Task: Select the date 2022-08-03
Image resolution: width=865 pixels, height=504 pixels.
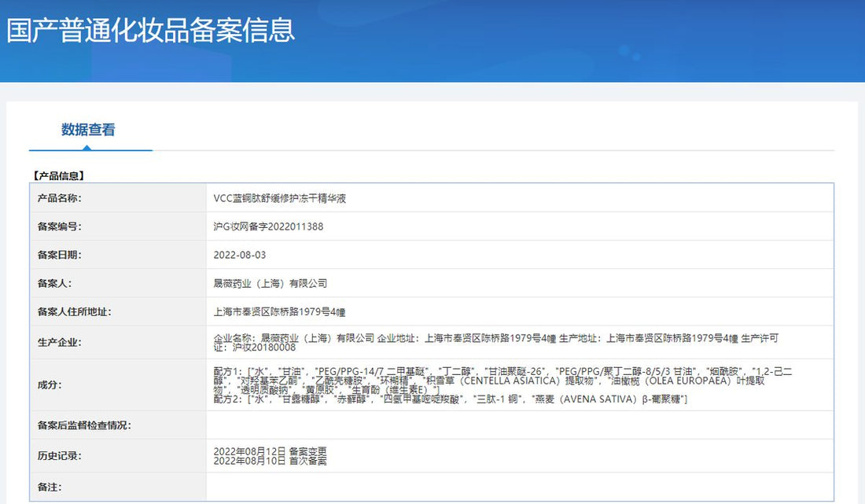Action: click(239, 256)
